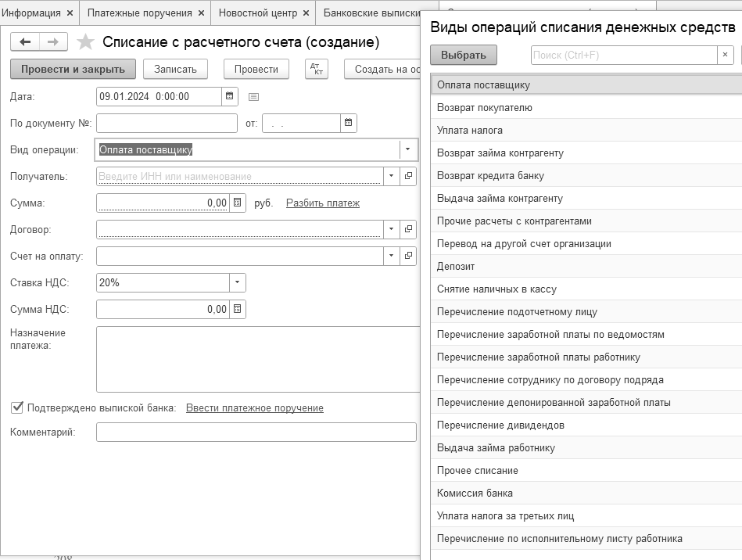The width and height of the screenshot is (742, 560).
Task: Open the calendar for the Дата field
Action: click(230, 96)
